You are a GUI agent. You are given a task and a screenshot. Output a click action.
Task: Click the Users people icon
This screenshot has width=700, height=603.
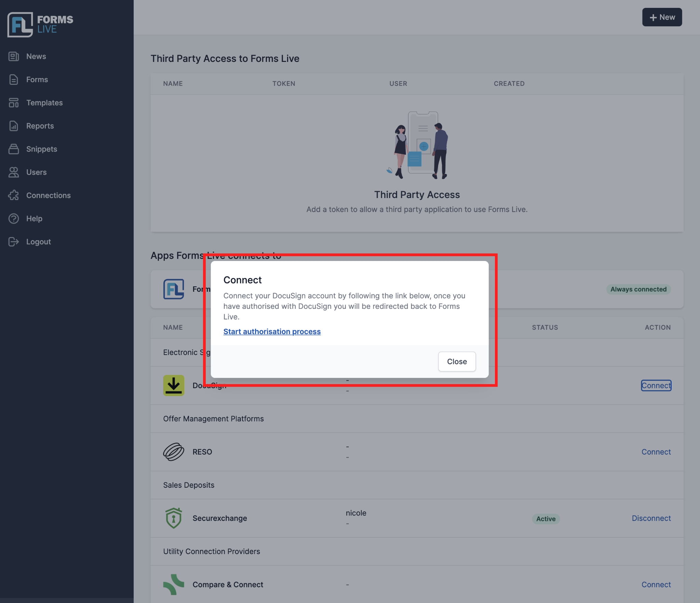(14, 172)
